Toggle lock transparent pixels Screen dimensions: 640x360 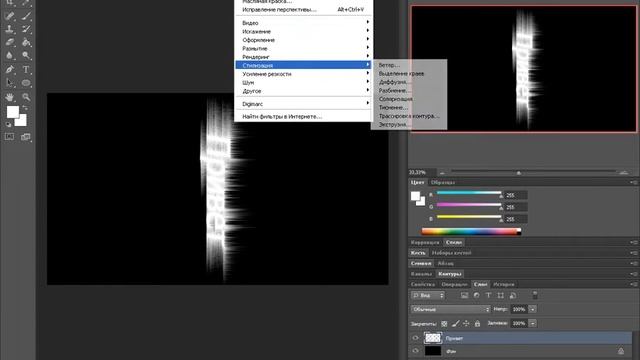[444, 324]
